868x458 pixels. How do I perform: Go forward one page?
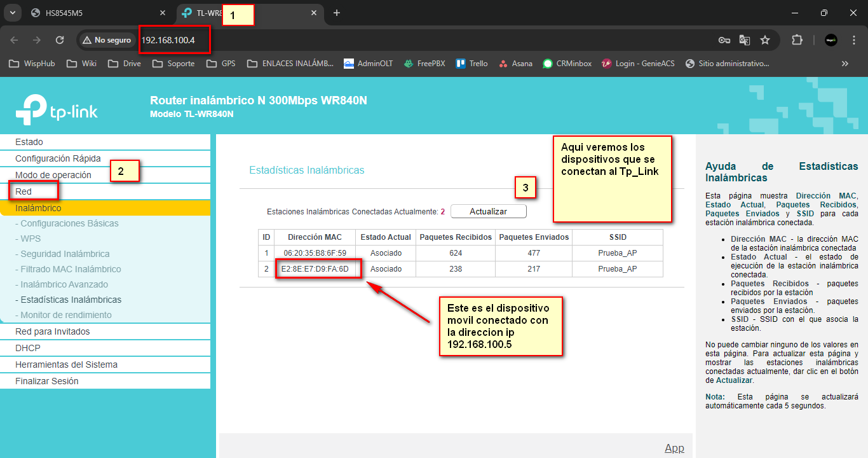click(x=37, y=40)
